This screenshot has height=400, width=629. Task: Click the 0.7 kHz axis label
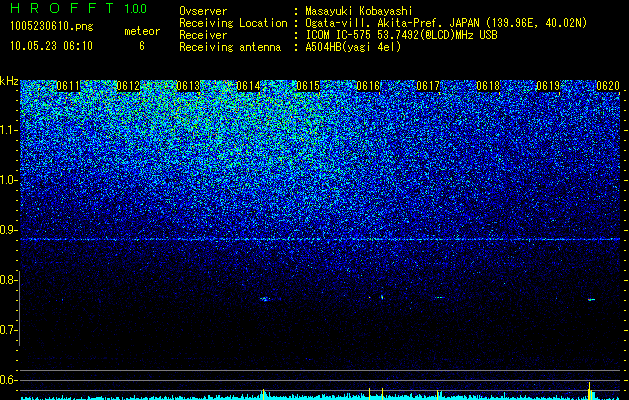(x=9, y=330)
